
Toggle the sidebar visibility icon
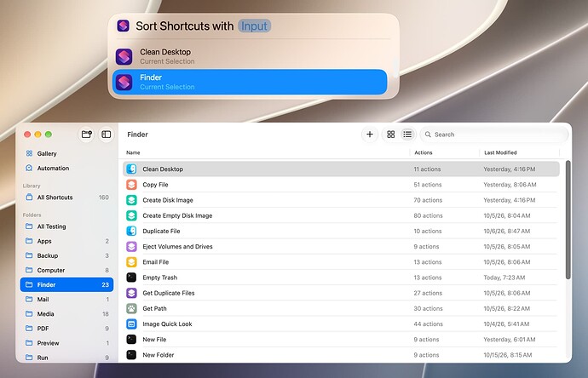[107, 135]
